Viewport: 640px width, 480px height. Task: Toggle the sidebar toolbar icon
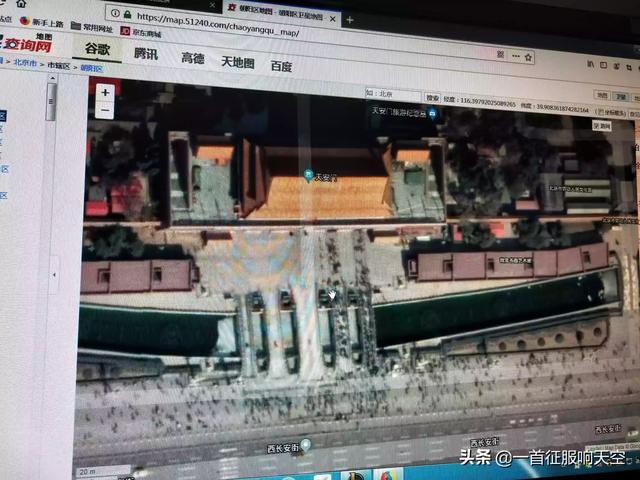pyautogui.click(x=603, y=65)
